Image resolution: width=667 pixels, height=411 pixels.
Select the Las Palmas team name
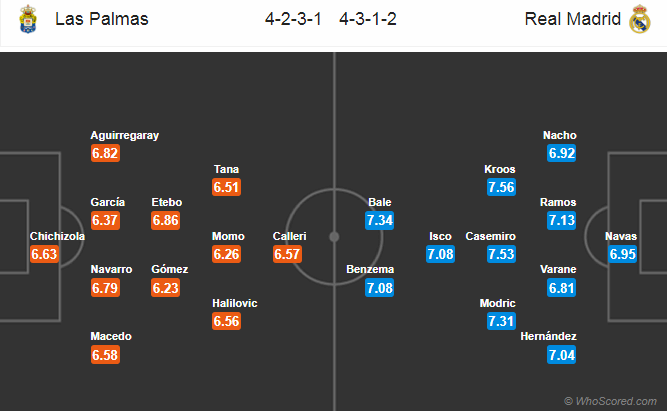tap(103, 19)
